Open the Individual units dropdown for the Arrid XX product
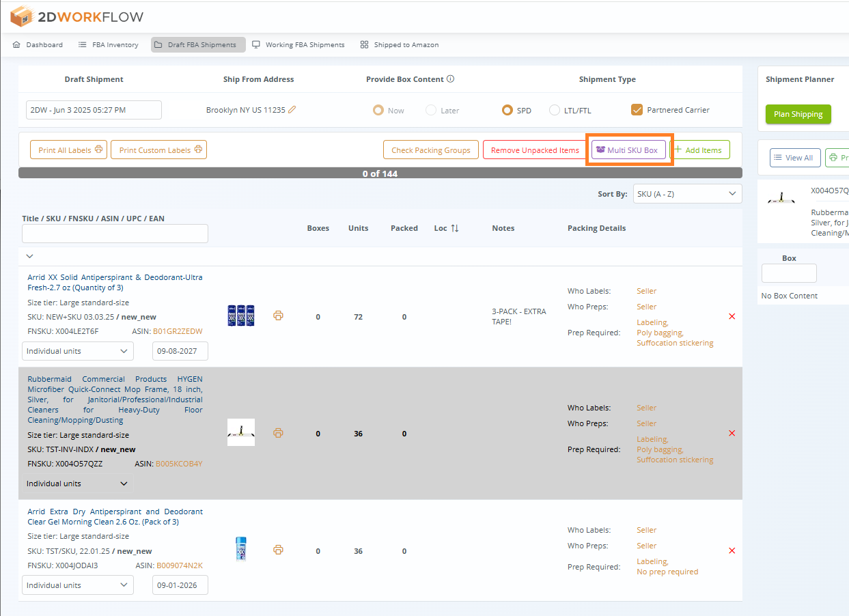Image resolution: width=849 pixels, height=616 pixels. [x=77, y=350]
